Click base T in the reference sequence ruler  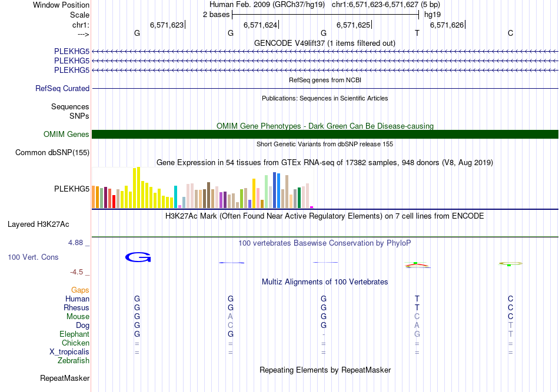417,33
